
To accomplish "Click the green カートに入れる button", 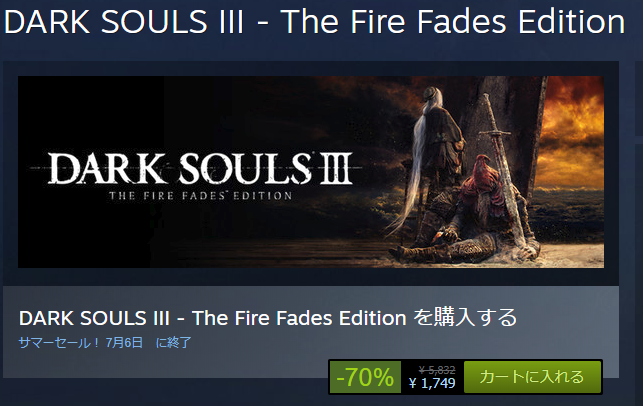I will [x=532, y=377].
